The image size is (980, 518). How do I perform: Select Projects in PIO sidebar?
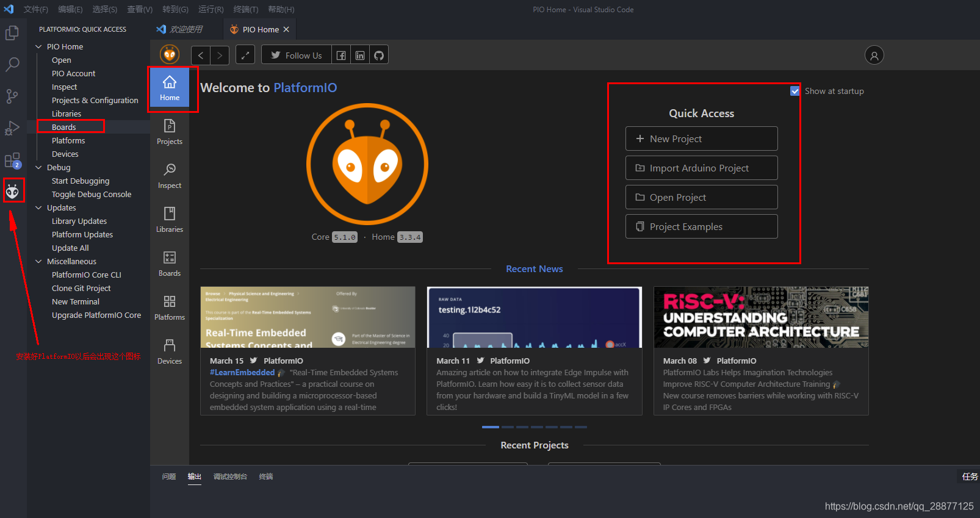(170, 132)
